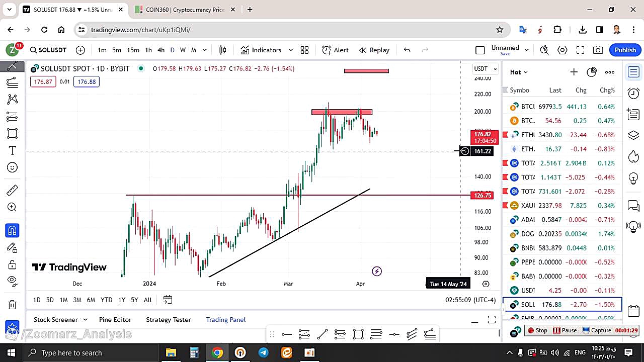
Task: Select the 1m timeframe
Action: pos(102,50)
